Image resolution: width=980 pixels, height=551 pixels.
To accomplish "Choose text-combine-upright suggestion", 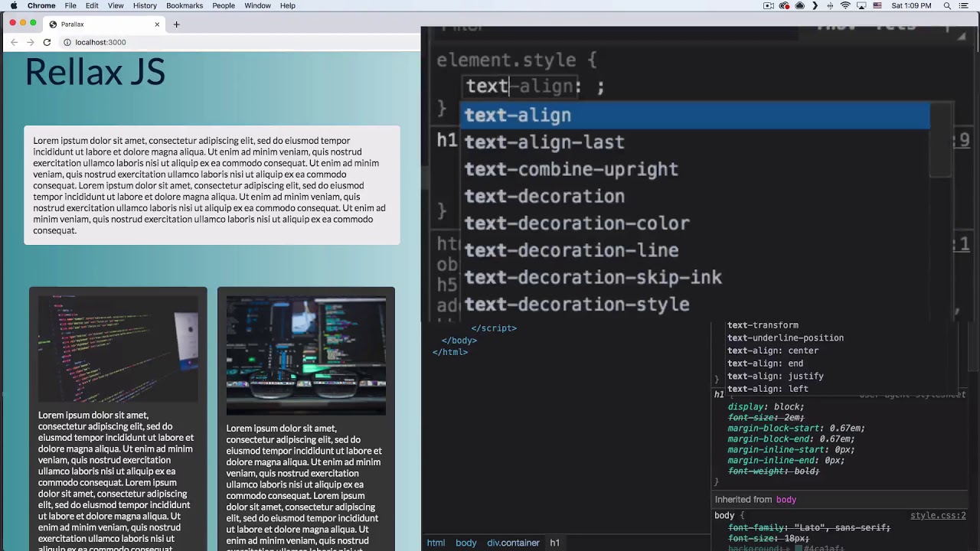I will (697, 169).
